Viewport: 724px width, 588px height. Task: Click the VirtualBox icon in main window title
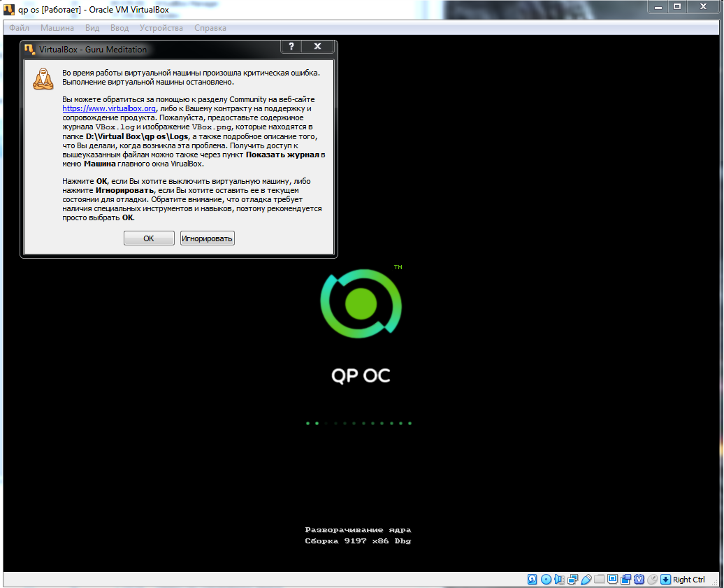(x=9, y=9)
